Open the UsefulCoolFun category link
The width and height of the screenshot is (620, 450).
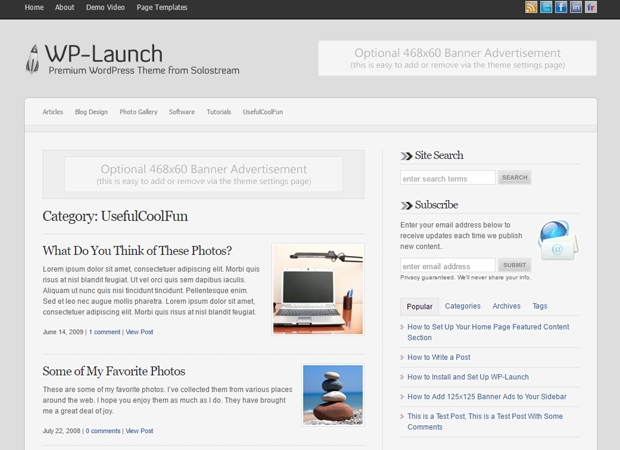point(263,112)
